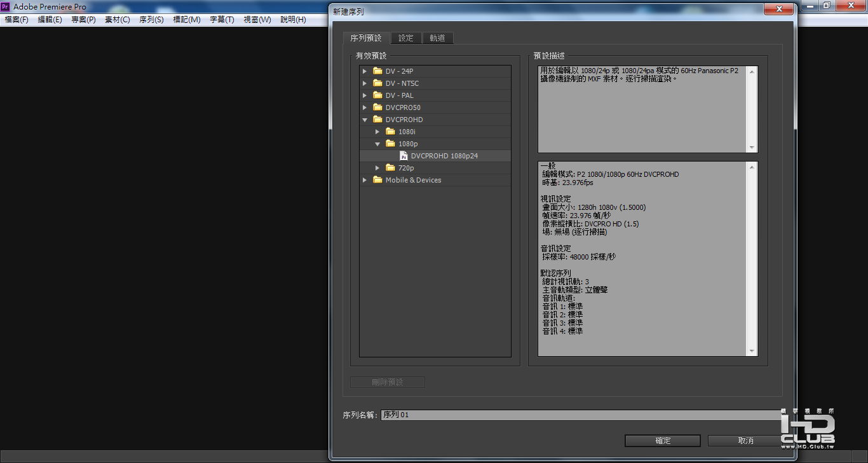868x463 pixels.
Task: Click the DVCPROHD folder icon
Action: click(377, 120)
